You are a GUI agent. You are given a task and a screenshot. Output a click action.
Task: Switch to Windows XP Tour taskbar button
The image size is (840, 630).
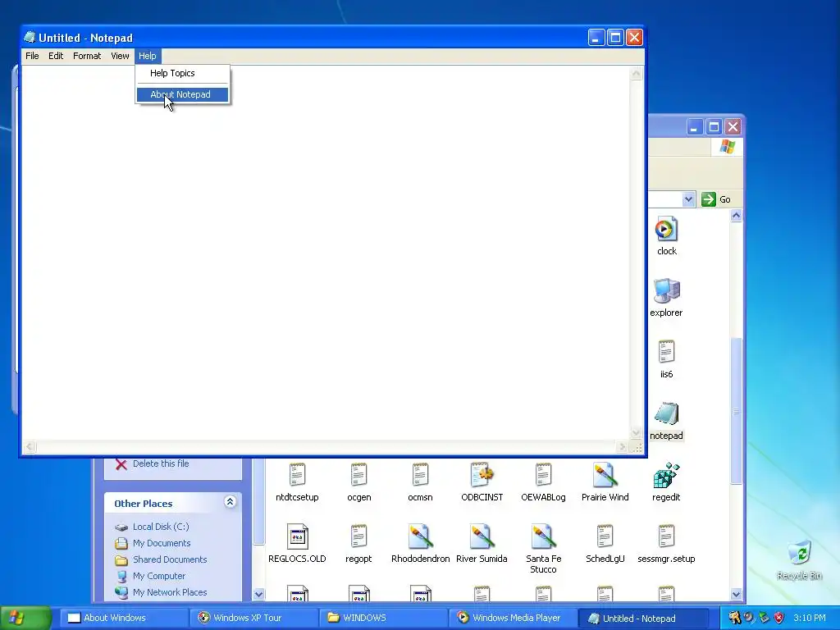click(x=253, y=619)
